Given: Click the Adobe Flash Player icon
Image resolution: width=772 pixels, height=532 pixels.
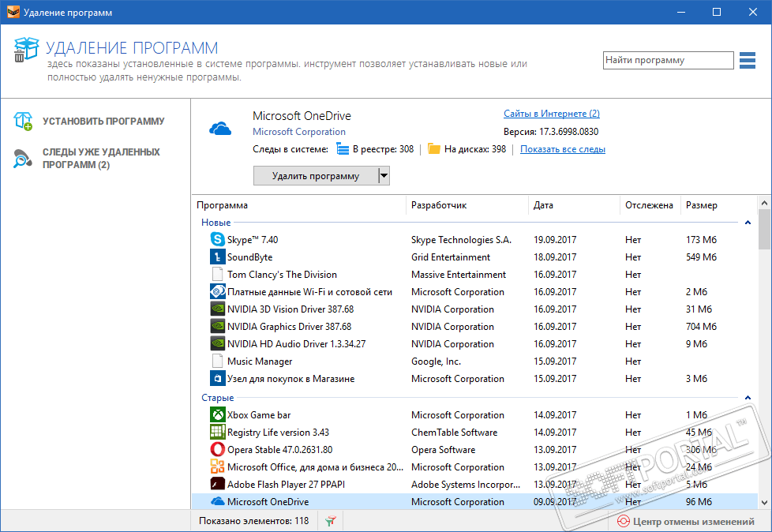Looking at the screenshot, I should point(218,485).
